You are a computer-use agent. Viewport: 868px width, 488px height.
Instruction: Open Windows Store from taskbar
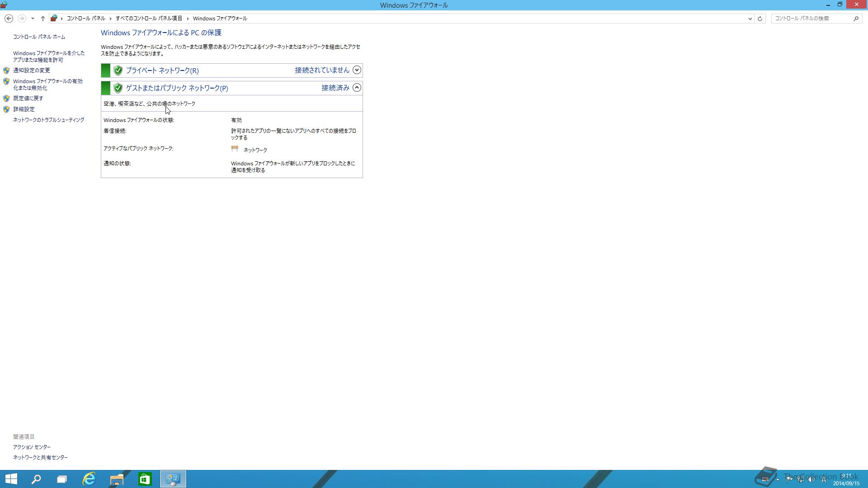(x=145, y=479)
